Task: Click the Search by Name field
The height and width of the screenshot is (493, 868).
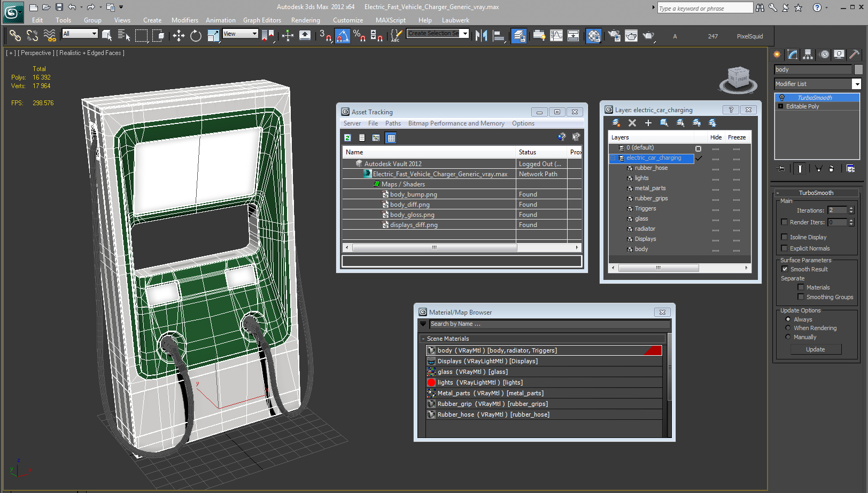Action: tap(549, 324)
